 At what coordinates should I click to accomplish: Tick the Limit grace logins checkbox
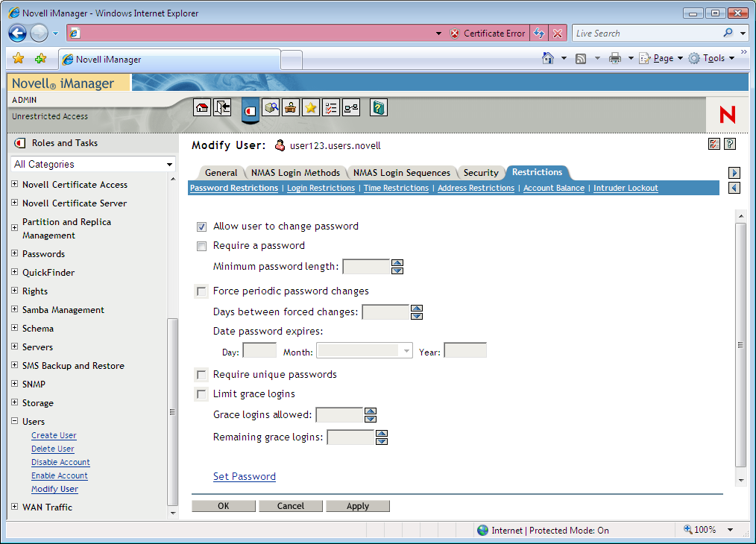pos(201,394)
